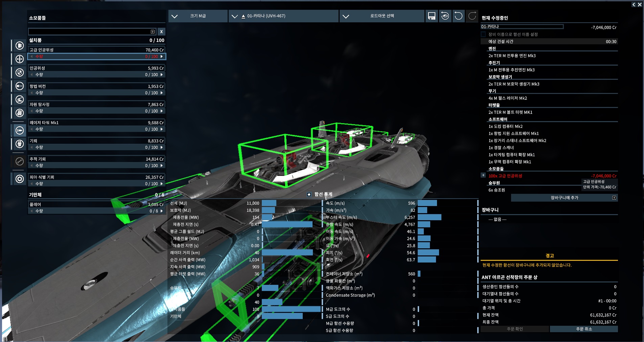Select the 인공위성 item row
This screenshot has height=342, width=644.
(97, 68)
